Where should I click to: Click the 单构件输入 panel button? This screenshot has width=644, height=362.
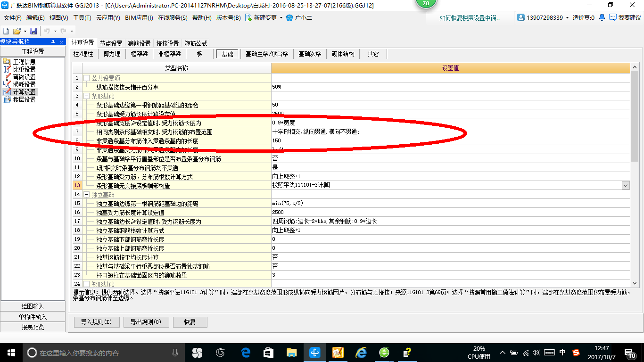point(33,317)
